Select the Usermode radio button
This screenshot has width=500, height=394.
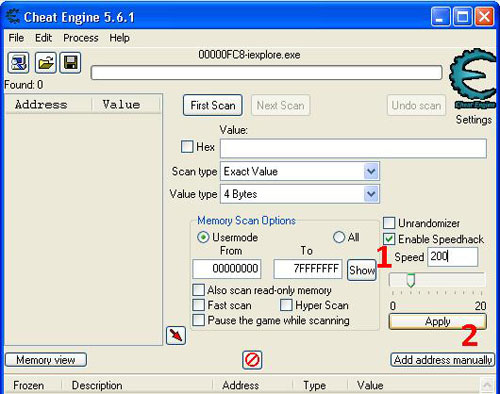tap(203, 237)
